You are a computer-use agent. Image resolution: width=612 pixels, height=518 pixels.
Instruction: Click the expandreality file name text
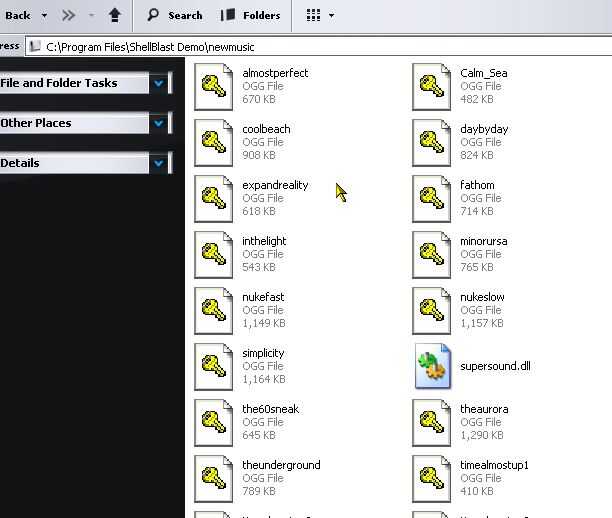coord(275,185)
